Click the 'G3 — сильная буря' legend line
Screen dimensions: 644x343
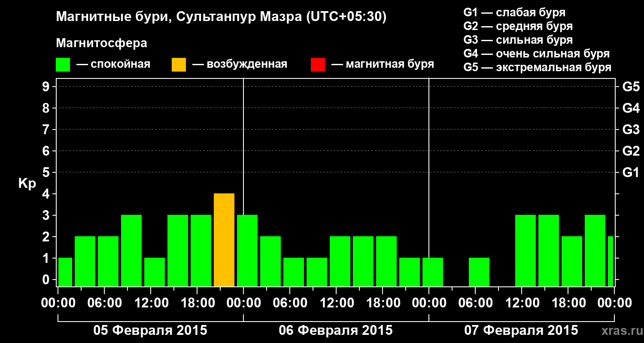(518, 40)
